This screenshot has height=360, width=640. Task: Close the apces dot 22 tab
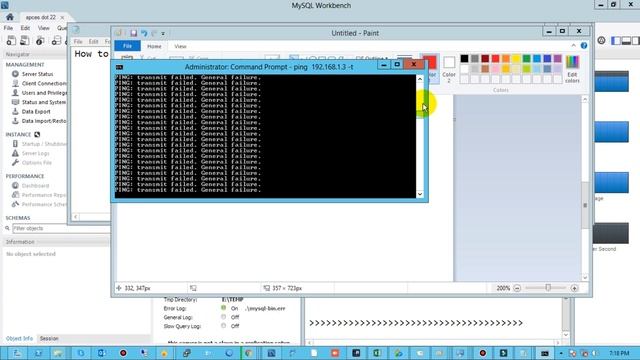pos(62,18)
